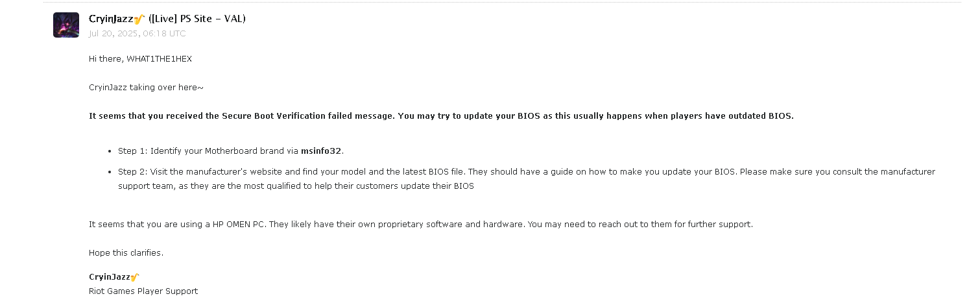This screenshot has height=305, width=980.
Task: Select the bold msinfo32 text
Action: tap(321, 151)
